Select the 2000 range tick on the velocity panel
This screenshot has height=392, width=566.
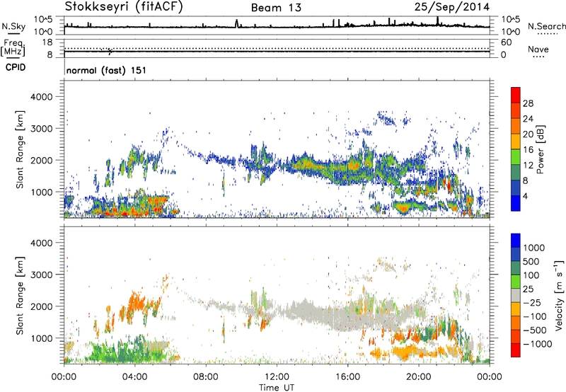coord(41,306)
